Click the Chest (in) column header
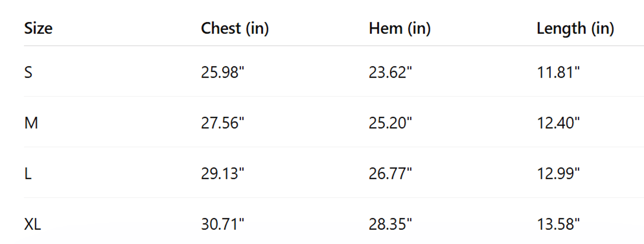Viewport: 644px width, 244px height. point(235,29)
